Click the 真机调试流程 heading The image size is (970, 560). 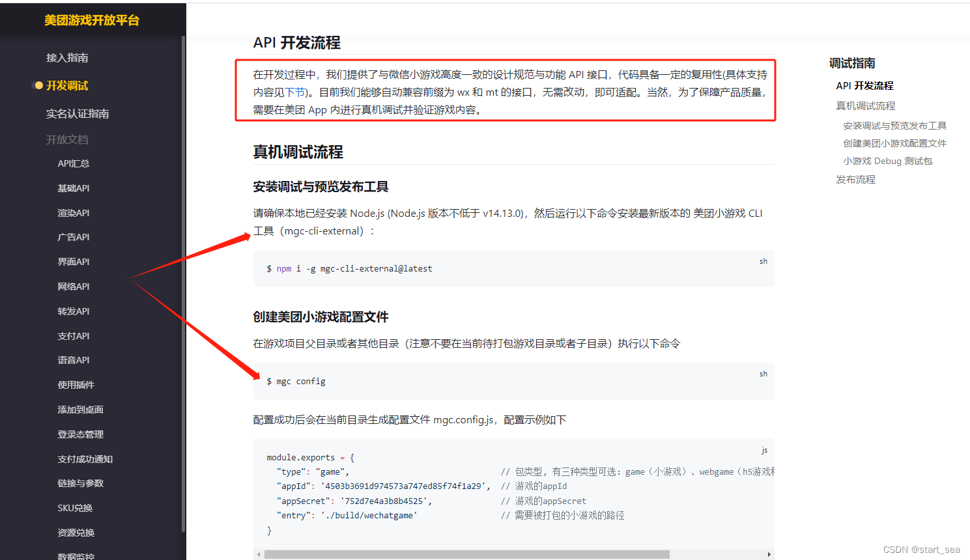(x=298, y=152)
